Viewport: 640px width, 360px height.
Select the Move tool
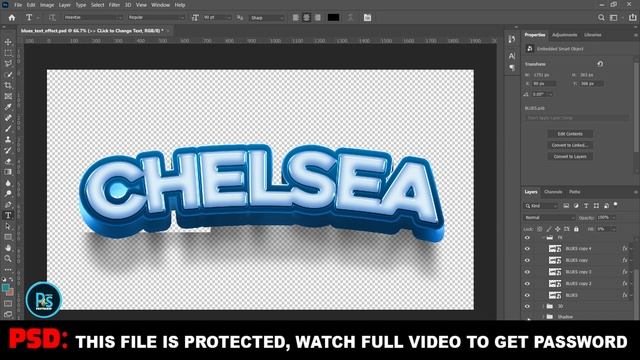pyautogui.click(x=8, y=42)
